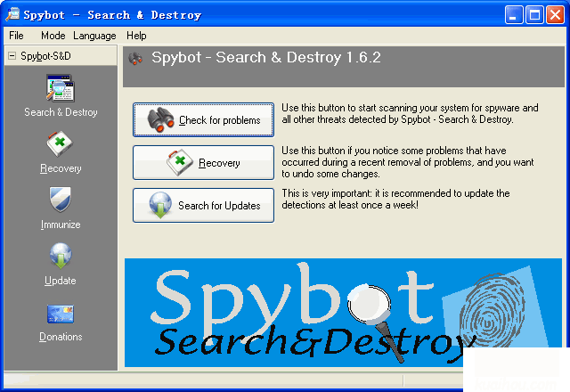
Task: Click the Spybot-S&D sidebar header label
Action: point(45,56)
